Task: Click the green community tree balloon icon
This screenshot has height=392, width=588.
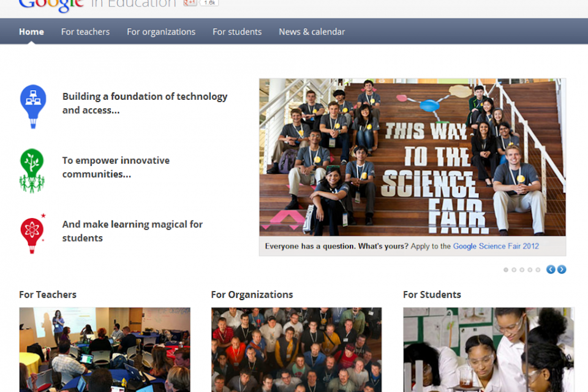Action: (x=32, y=170)
